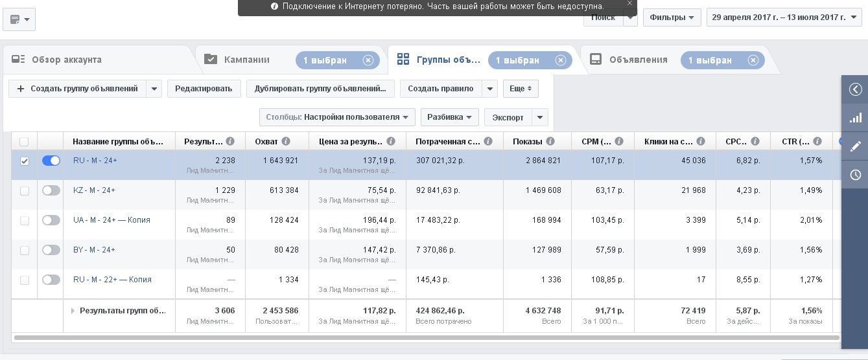
Task: Open the charts icon in right sidebar
Action: [855, 118]
